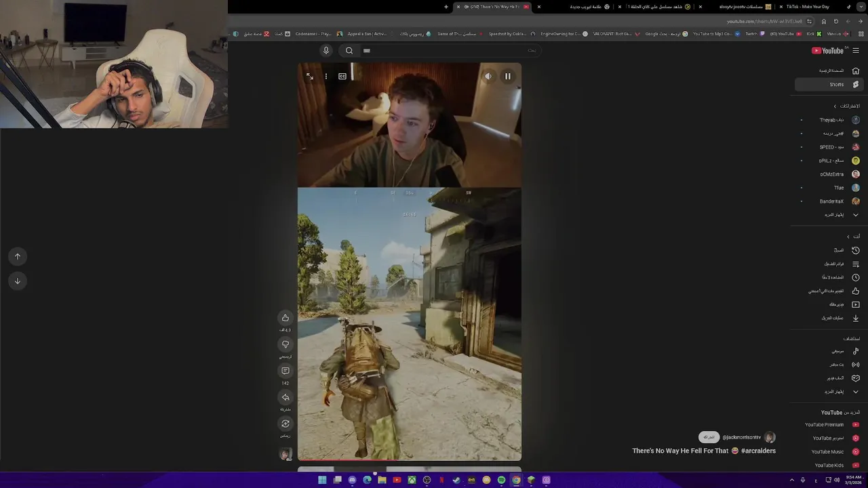Open Gaming in the Explore section
868x488 pixels.
(829, 378)
